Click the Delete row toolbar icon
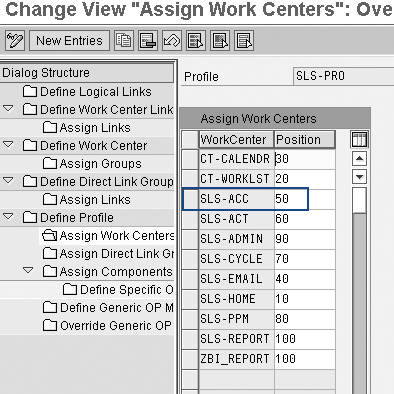 click(x=148, y=41)
